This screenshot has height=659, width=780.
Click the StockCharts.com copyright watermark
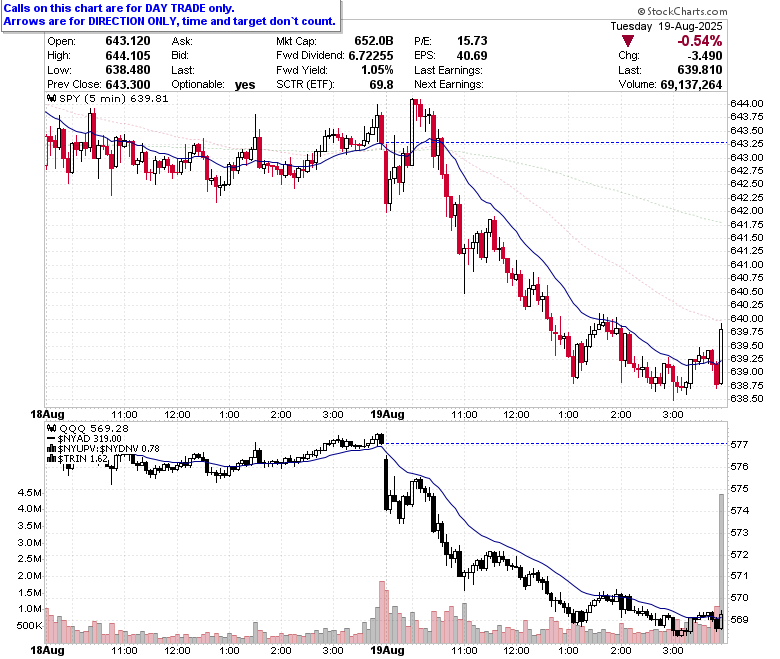pyautogui.click(x=682, y=11)
